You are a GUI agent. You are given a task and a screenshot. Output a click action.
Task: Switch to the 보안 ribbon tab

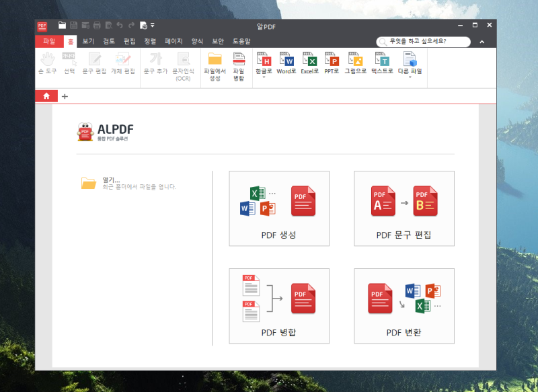(x=218, y=42)
